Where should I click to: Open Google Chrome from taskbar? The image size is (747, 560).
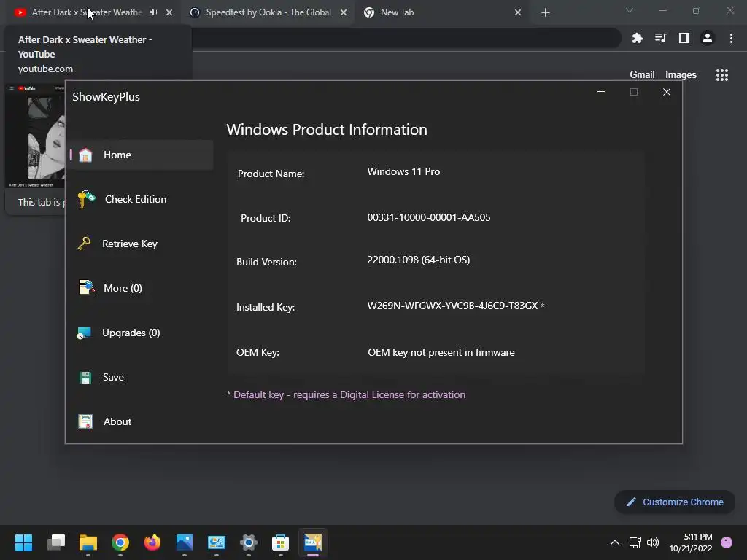(120, 542)
